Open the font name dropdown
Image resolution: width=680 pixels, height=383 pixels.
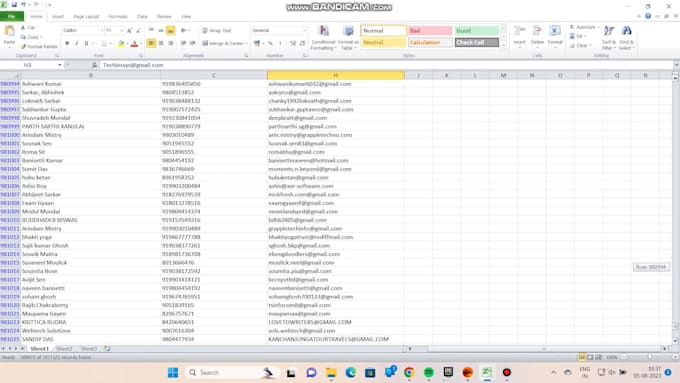102,30
